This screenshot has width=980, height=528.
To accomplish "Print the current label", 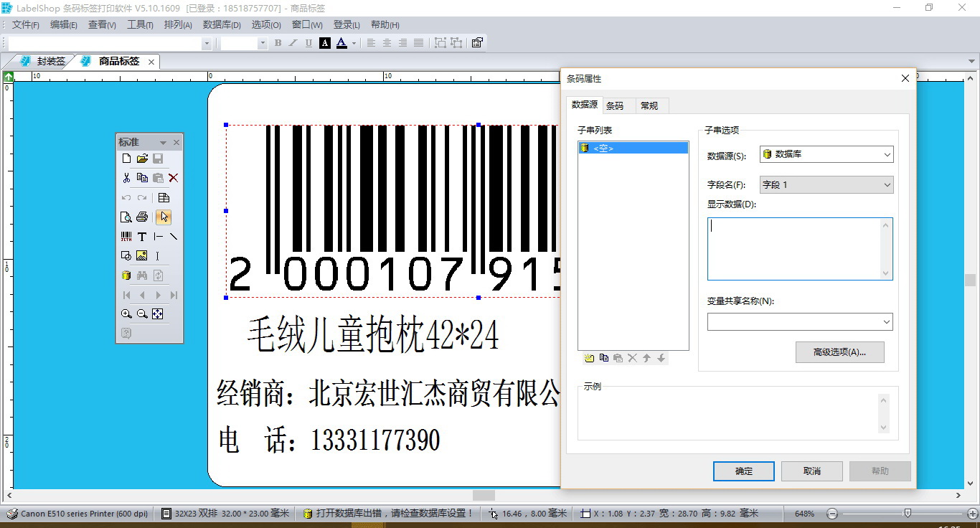I will tap(143, 217).
